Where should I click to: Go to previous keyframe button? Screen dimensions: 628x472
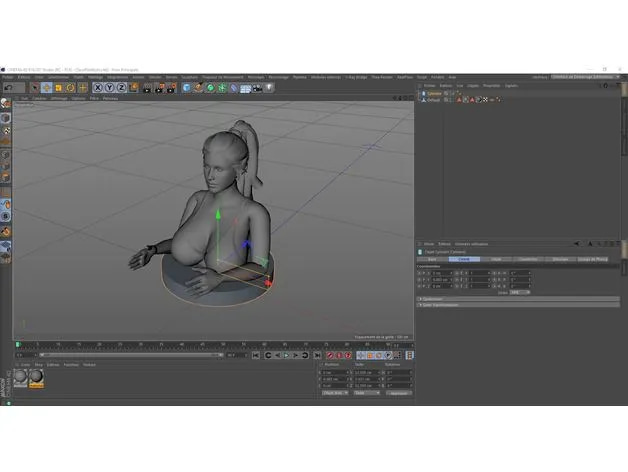268,355
